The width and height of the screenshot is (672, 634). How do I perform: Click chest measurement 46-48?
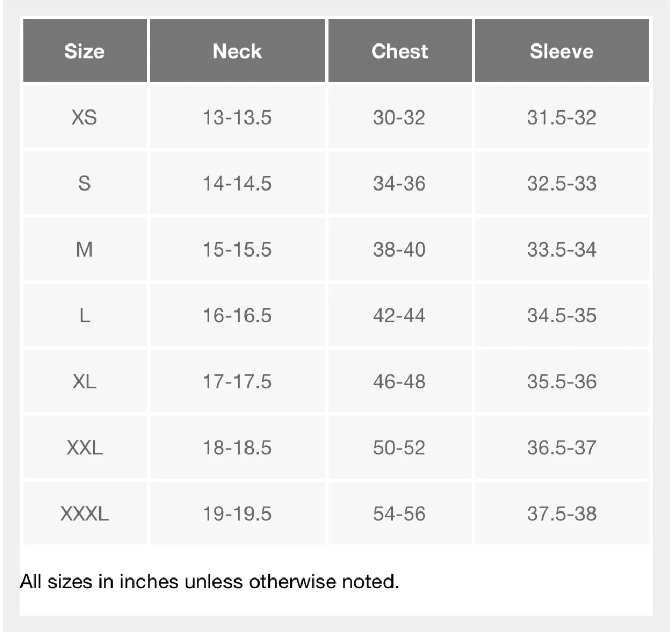[399, 382]
